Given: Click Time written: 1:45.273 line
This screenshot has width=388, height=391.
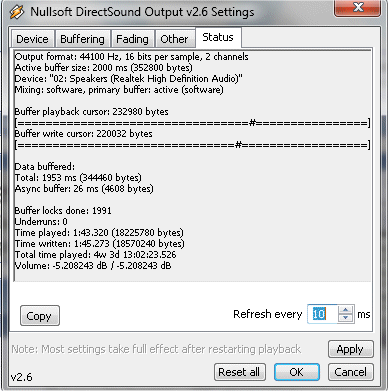Looking at the screenshot, I should pos(100,244).
